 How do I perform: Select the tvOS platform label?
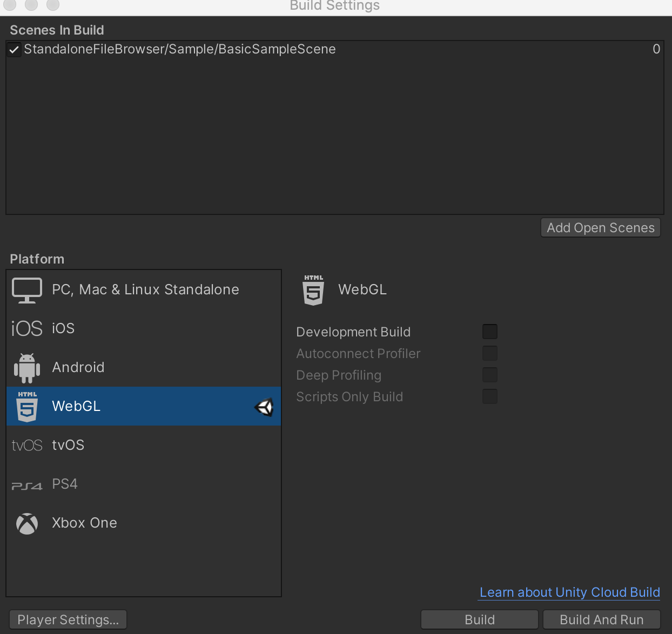point(68,445)
